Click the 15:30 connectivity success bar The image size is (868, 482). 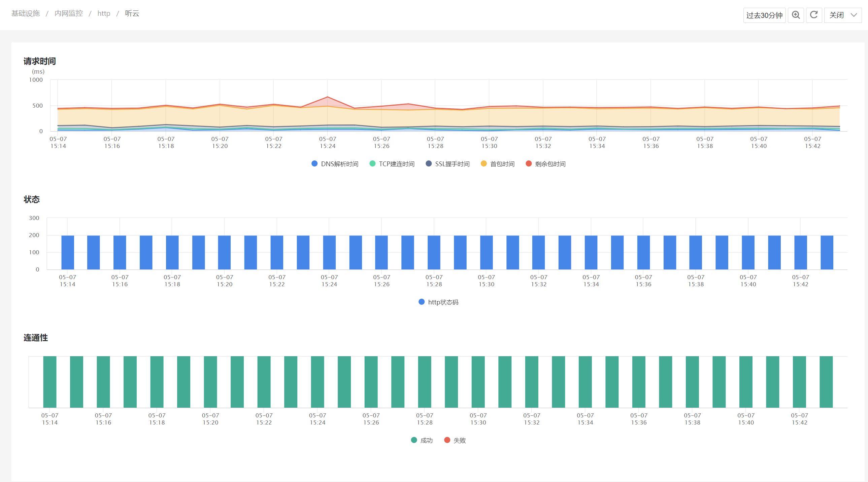pos(478,382)
